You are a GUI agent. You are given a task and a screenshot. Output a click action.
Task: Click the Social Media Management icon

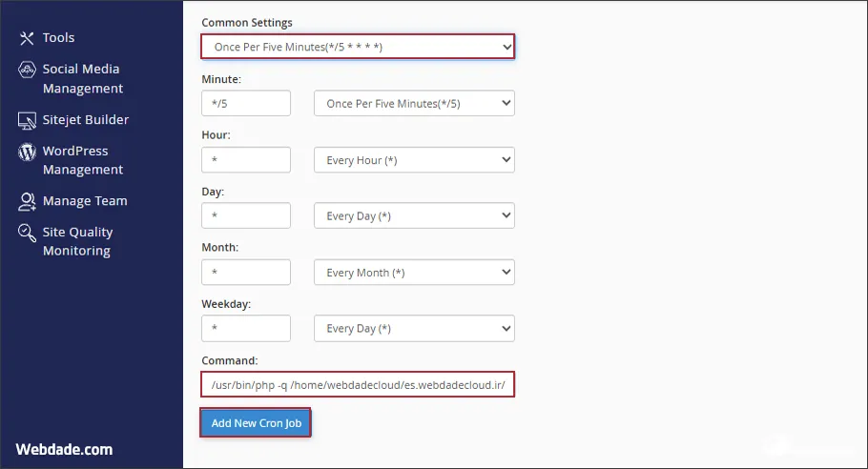click(x=27, y=71)
